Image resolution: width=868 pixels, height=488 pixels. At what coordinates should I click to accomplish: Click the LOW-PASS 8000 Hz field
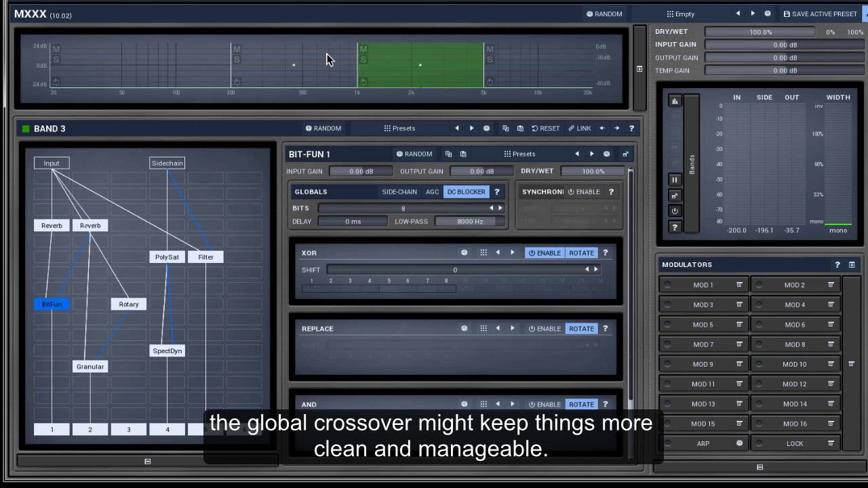470,222
